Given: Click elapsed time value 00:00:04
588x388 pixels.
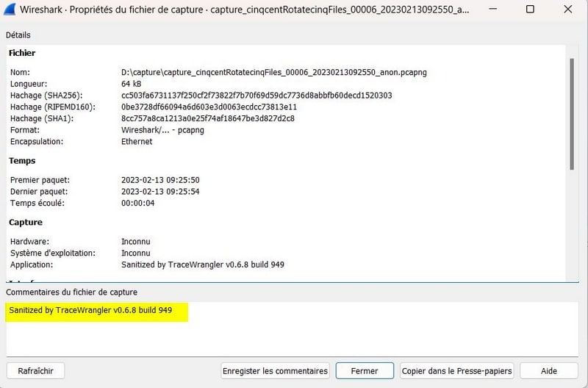Looking at the screenshot, I should tap(137, 203).
